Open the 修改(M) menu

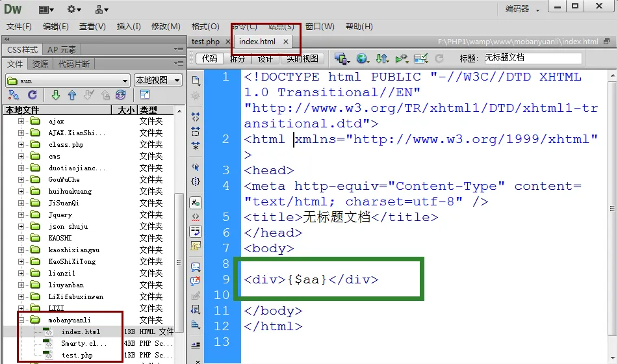[x=166, y=27]
